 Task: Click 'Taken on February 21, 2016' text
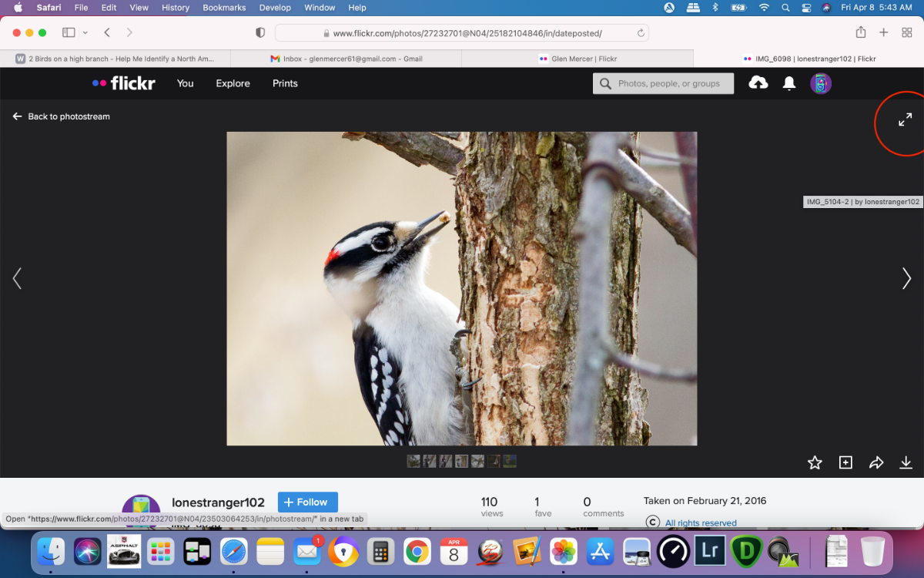[x=705, y=501]
